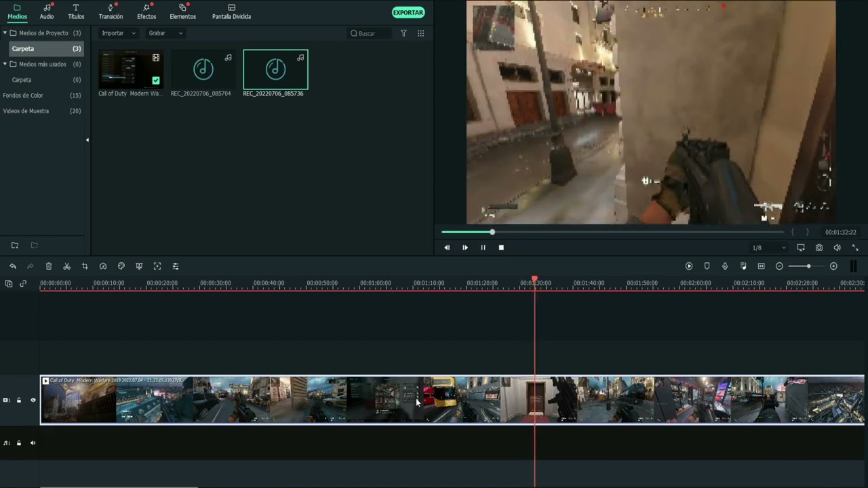This screenshot has width=868, height=488.
Task: Delete the selected clip with the trash icon
Action: pos(49,266)
